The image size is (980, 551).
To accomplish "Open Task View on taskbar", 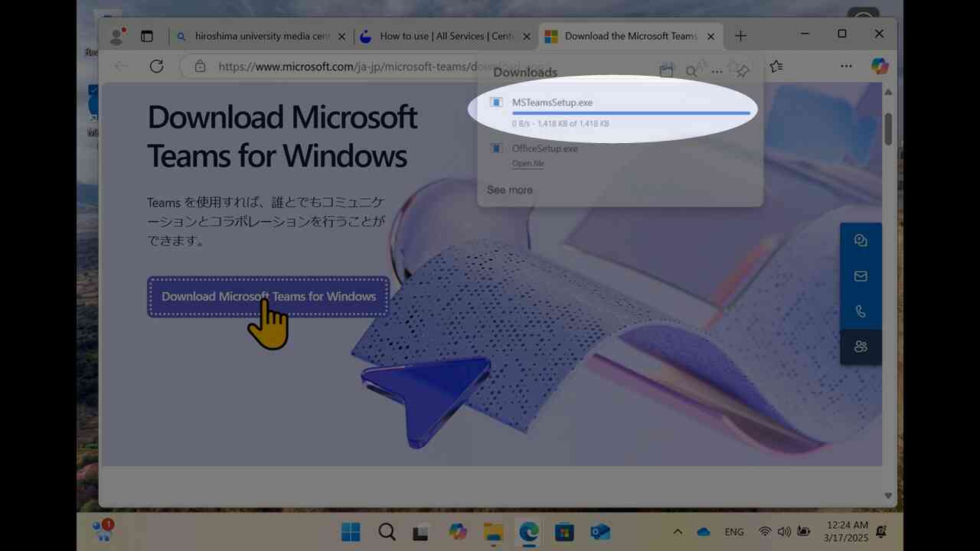I will (x=420, y=532).
